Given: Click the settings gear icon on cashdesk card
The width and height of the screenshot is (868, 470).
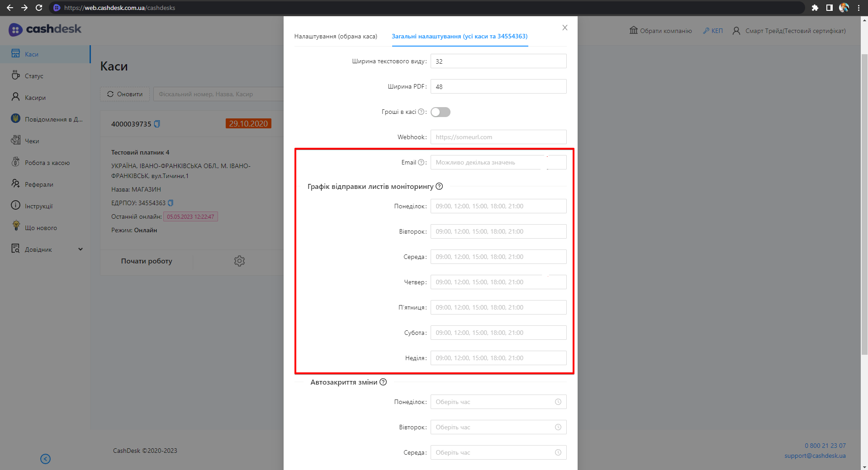Looking at the screenshot, I should 239,261.
